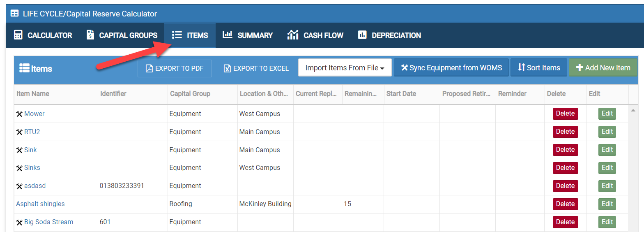Image resolution: width=644 pixels, height=232 pixels.
Task: Add a new item
Action: click(603, 68)
